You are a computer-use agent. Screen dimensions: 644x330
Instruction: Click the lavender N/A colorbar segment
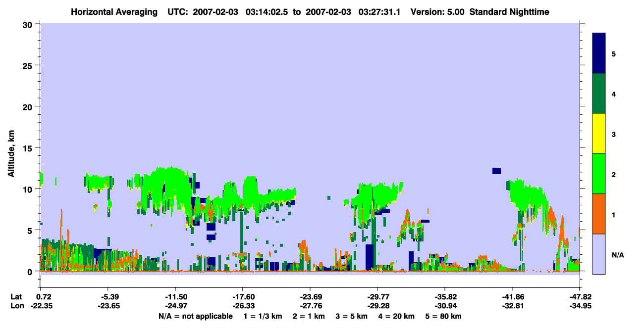coord(599,254)
